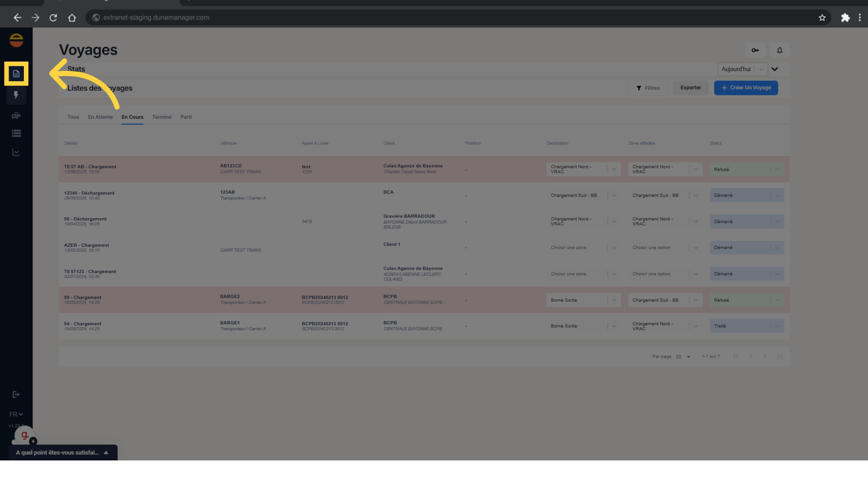Bookmark page with the star icon

[822, 18]
